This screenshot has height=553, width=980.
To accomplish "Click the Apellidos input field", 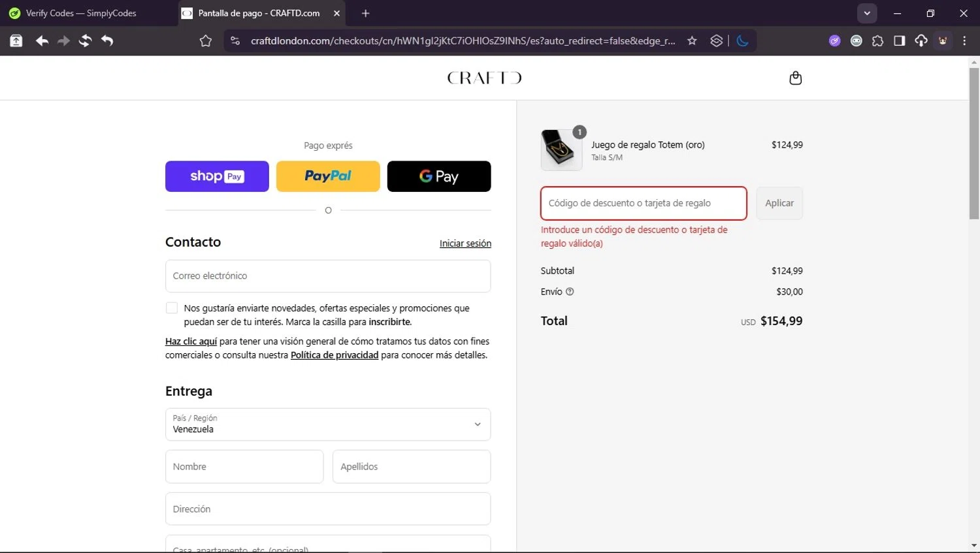I will point(412,467).
